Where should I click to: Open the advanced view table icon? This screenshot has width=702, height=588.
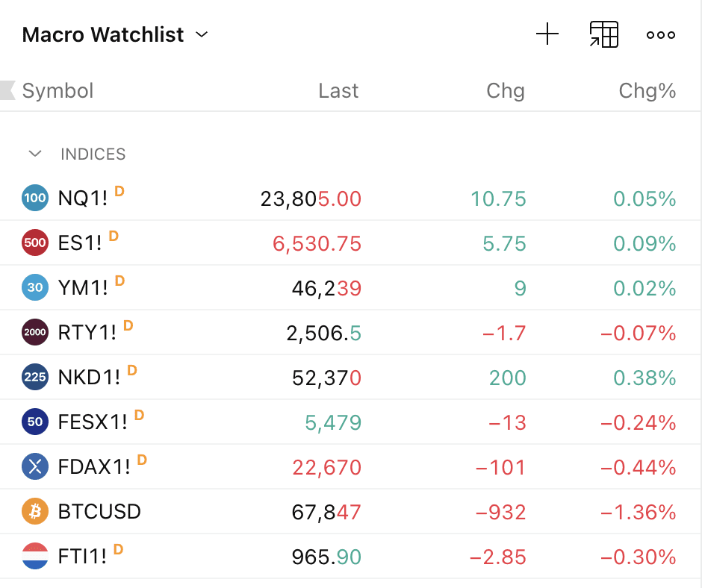click(603, 34)
